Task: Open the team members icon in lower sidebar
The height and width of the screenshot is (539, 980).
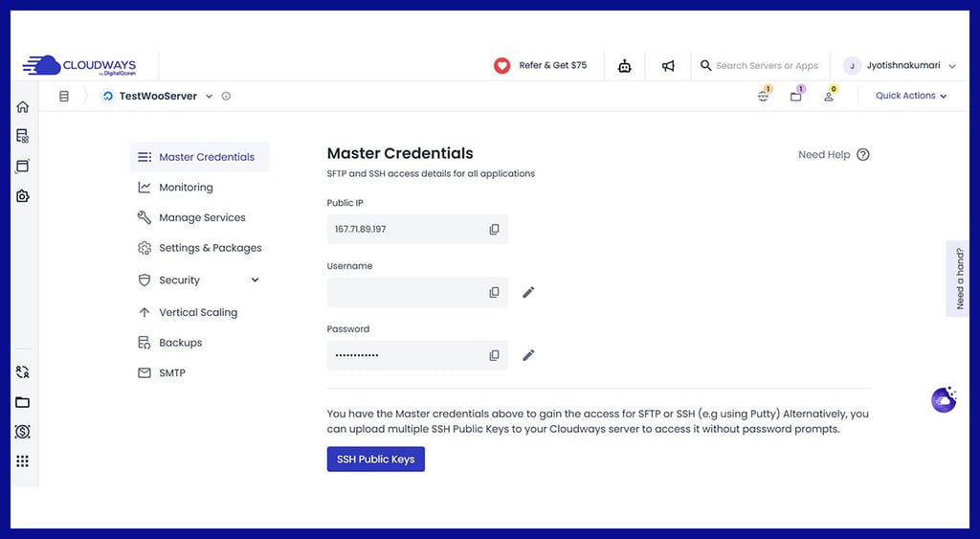Action: click(x=23, y=372)
